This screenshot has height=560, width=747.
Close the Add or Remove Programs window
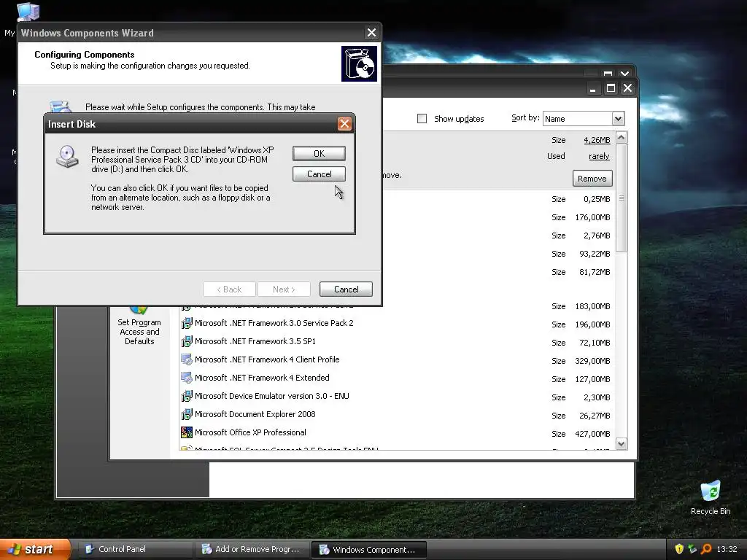pyautogui.click(x=628, y=88)
